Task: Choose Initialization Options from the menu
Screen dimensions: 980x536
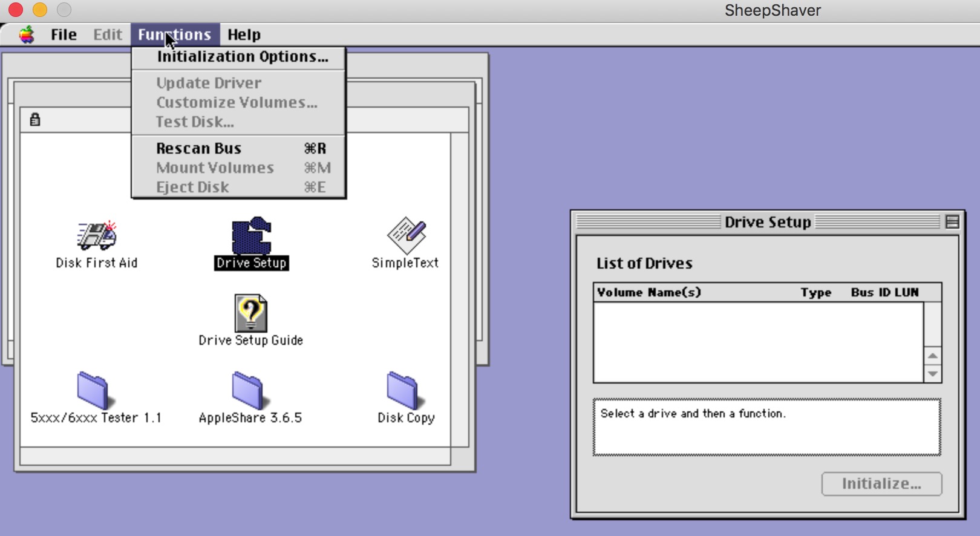Action: pos(239,57)
